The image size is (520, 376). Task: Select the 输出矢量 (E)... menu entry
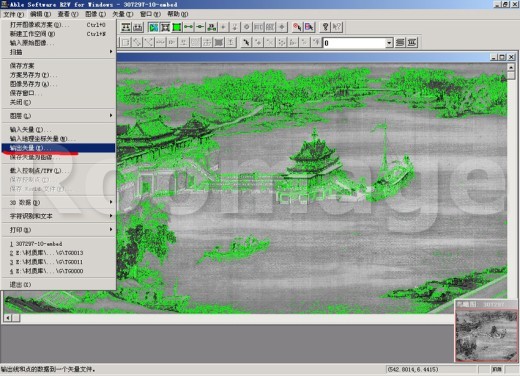click(59, 148)
